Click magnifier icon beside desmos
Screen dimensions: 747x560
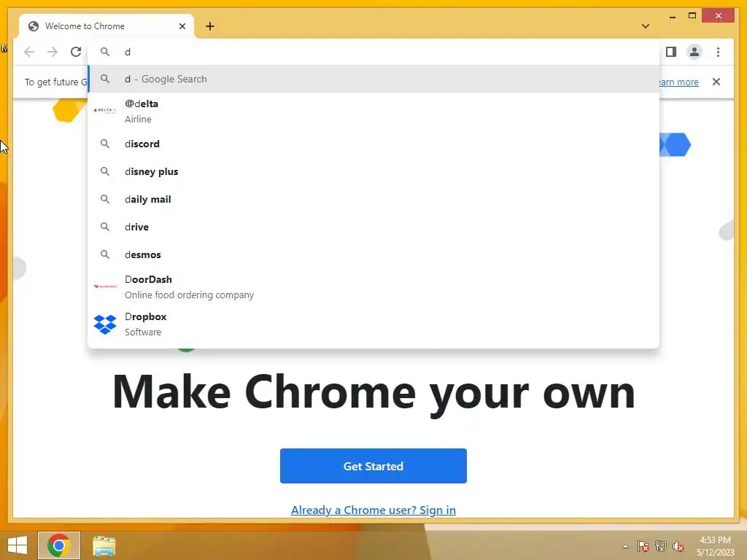(x=105, y=254)
